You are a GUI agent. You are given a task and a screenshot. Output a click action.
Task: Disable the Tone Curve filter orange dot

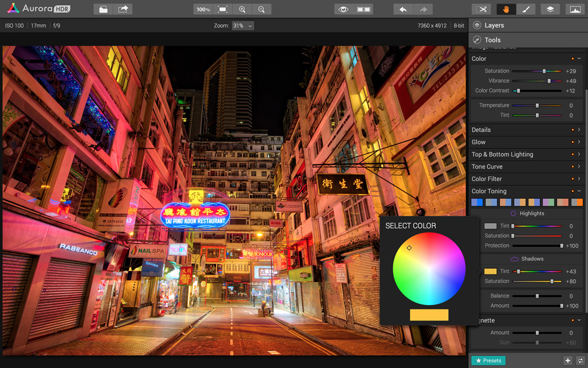click(572, 167)
